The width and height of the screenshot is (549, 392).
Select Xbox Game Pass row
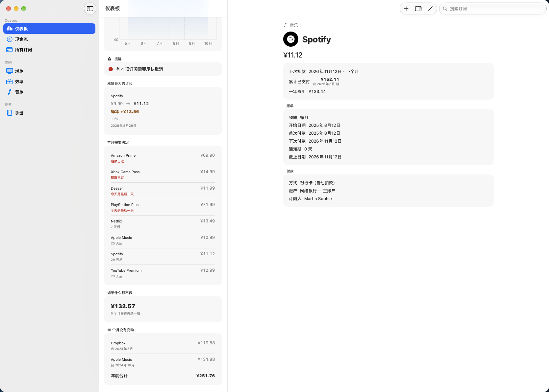point(163,174)
